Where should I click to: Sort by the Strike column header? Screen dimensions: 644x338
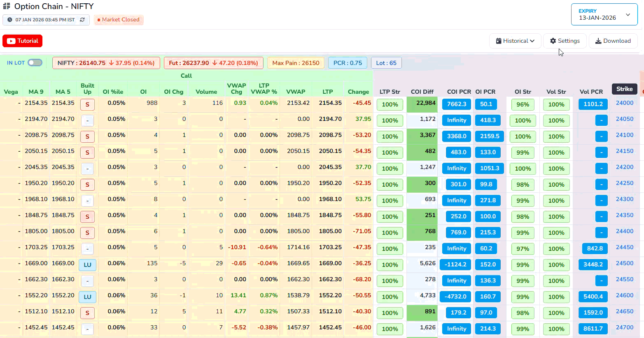coord(624,89)
